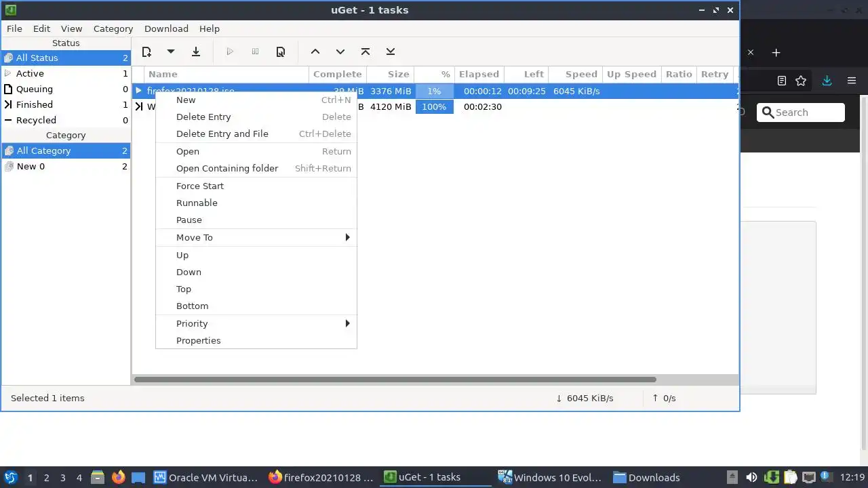Open the View menu
The image size is (868, 488).
(71, 28)
